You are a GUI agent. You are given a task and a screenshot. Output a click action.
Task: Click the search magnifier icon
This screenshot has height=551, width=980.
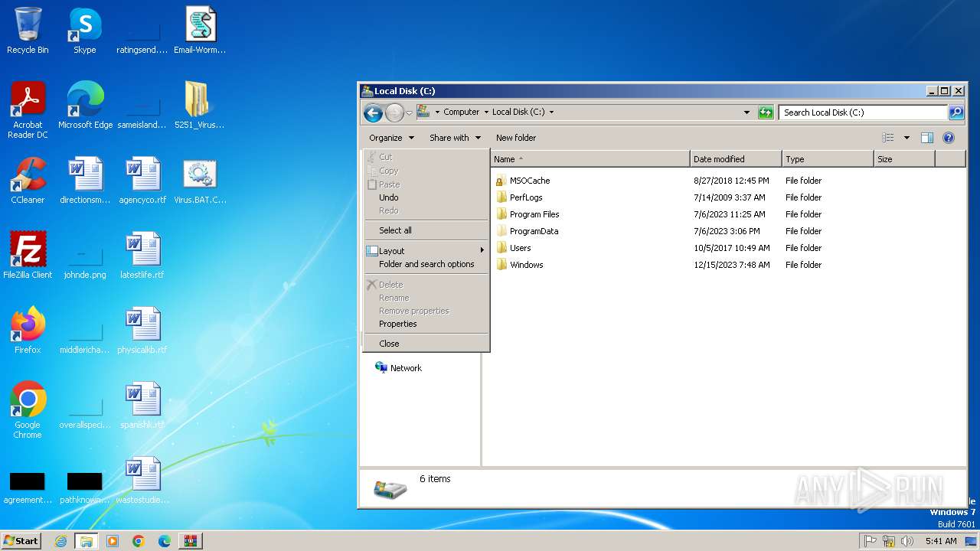pos(956,112)
